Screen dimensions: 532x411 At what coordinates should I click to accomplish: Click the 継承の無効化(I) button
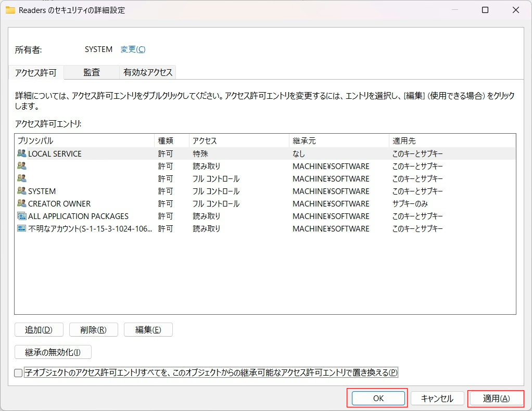click(x=53, y=352)
